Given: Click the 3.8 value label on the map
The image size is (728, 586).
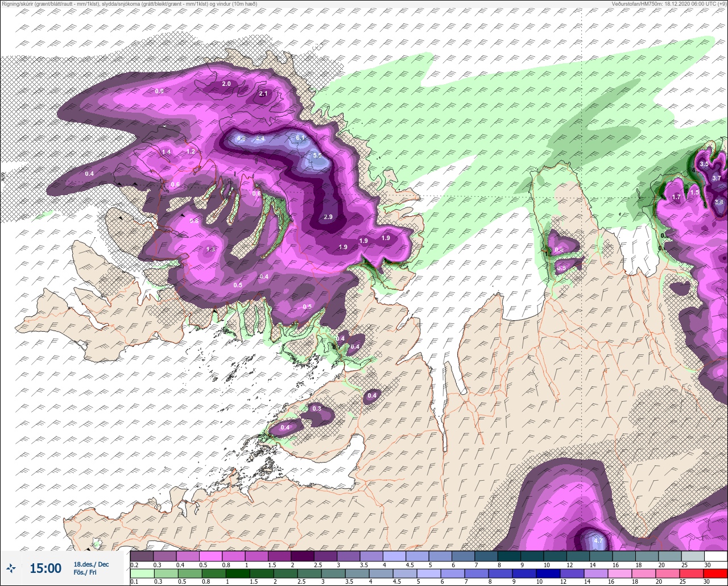Looking at the screenshot, I should [x=718, y=202].
